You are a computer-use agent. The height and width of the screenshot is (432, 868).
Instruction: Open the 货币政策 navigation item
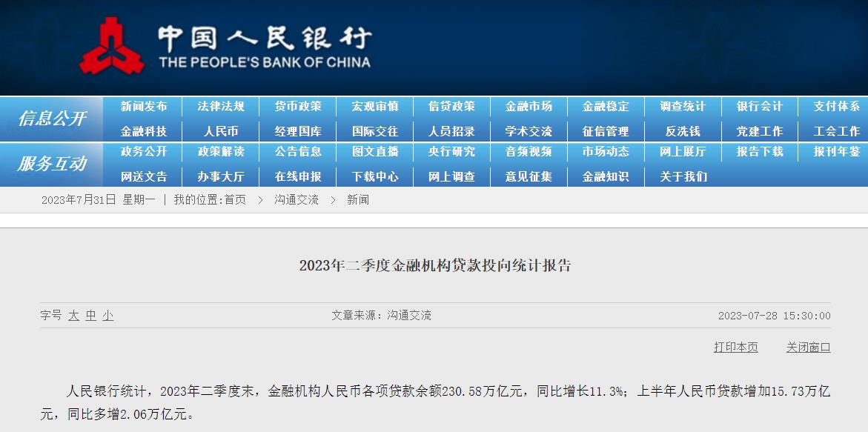pos(298,107)
